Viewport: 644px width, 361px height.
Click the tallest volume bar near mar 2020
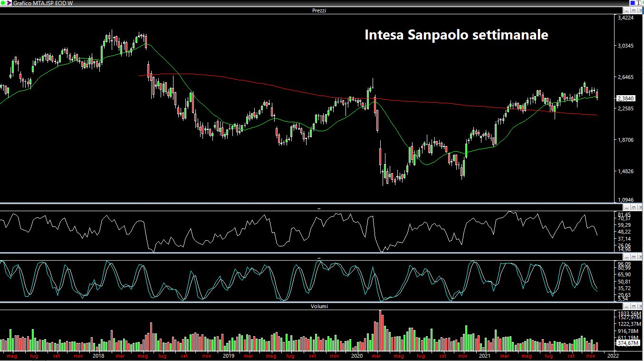click(380, 331)
